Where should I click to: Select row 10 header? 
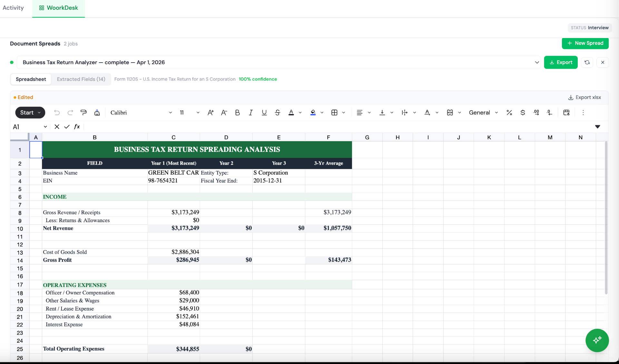tap(20, 229)
